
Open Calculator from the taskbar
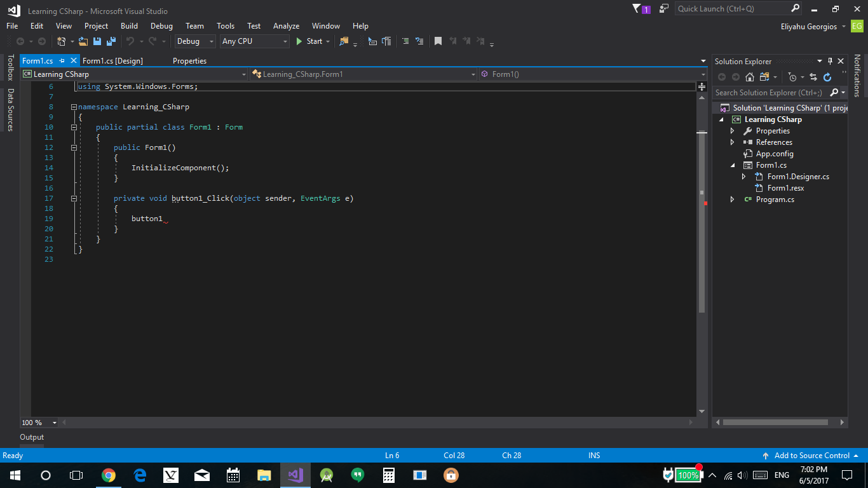pos(389,475)
